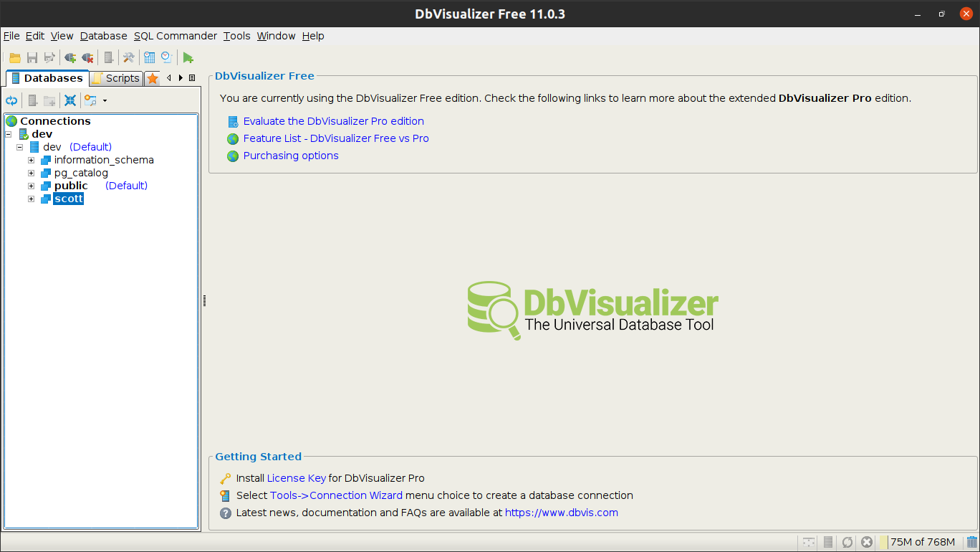Switch to the Scripts tab
Image resolution: width=980 pixels, height=552 pixels.
pyautogui.click(x=116, y=78)
